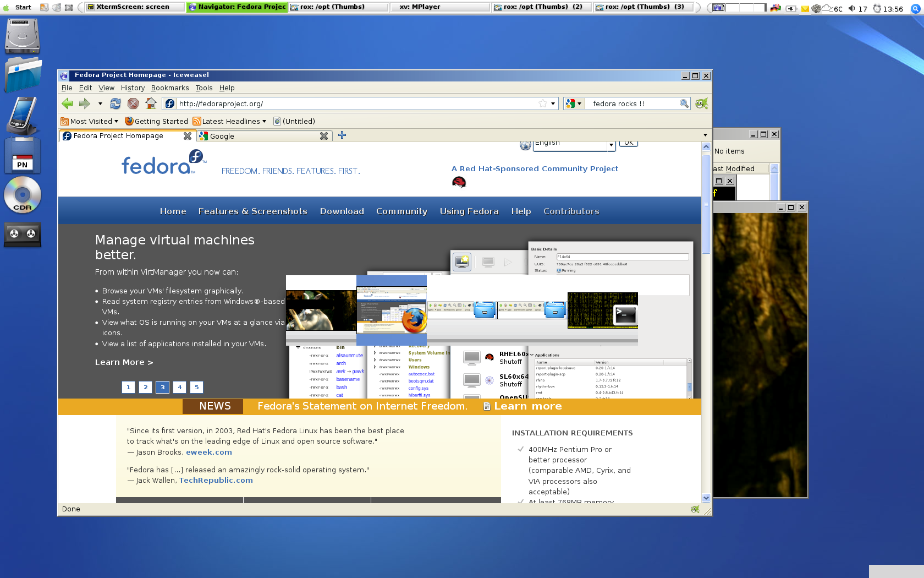Open the Edit menu
The width and height of the screenshot is (924, 578).
[85, 88]
